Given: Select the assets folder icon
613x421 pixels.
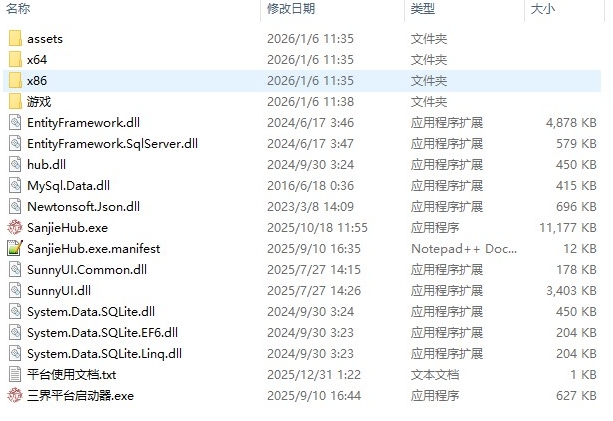Looking at the screenshot, I should point(15,39).
